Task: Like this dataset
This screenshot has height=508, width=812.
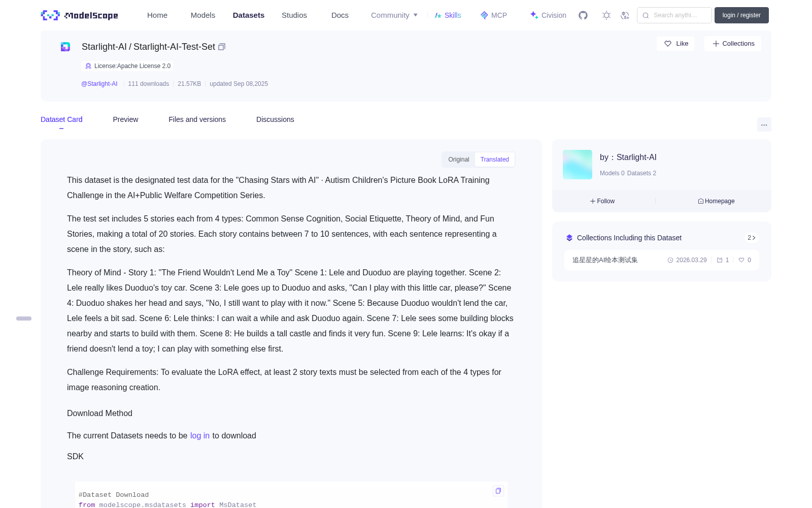Action: click(x=675, y=44)
